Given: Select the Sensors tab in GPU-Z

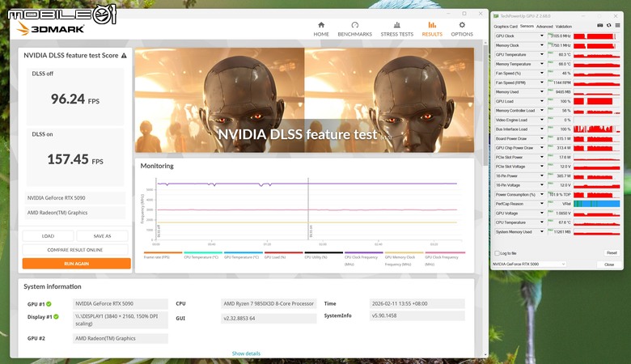Looking at the screenshot, I should 527,26.
